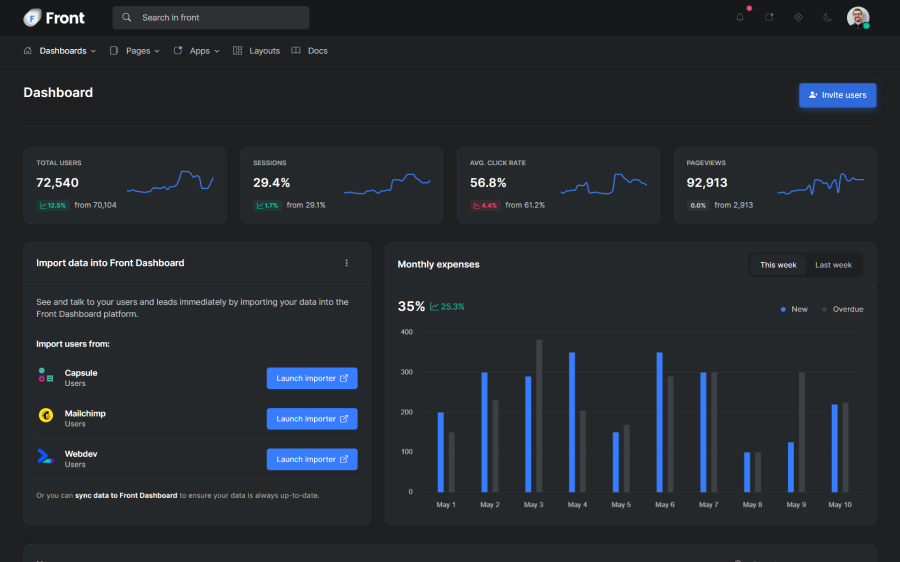Screen dimensions: 900x562
Task: Click the Mailchimp logo icon
Action: [46, 415]
